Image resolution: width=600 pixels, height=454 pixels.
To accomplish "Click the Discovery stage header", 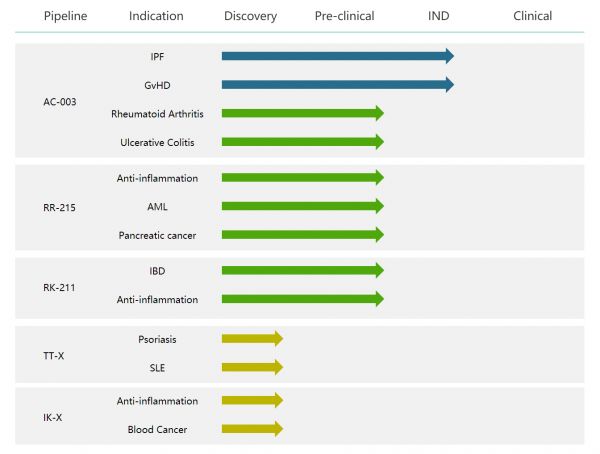I will [250, 16].
